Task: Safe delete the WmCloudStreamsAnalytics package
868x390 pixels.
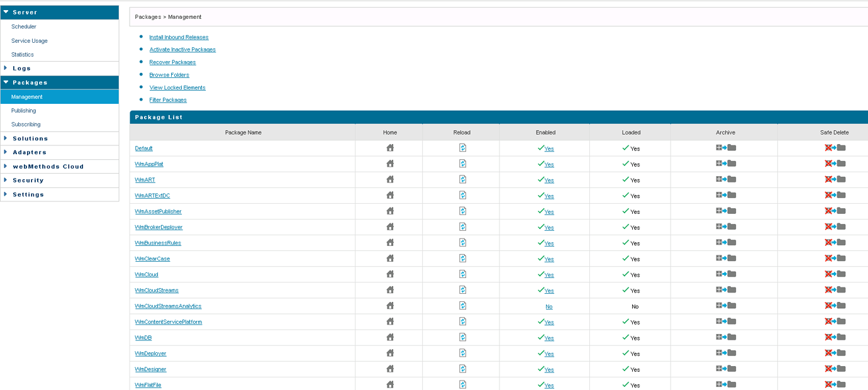Action: (x=835, y=306)
